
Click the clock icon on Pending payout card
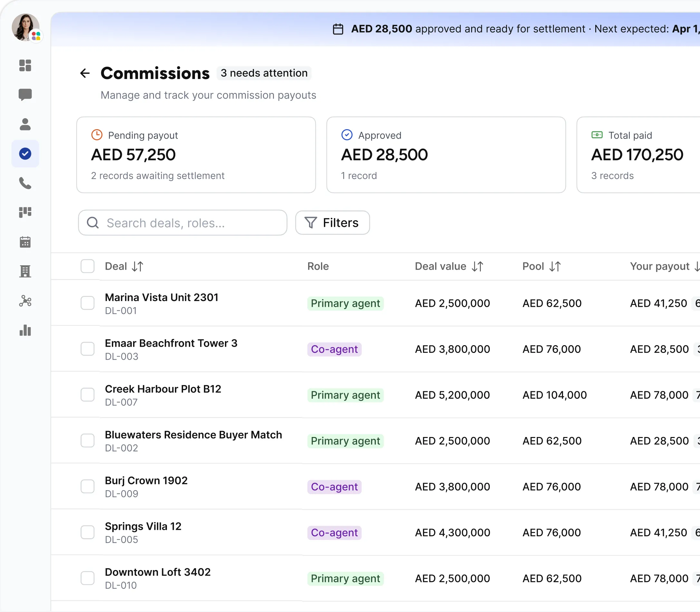[x=97, y=135]
